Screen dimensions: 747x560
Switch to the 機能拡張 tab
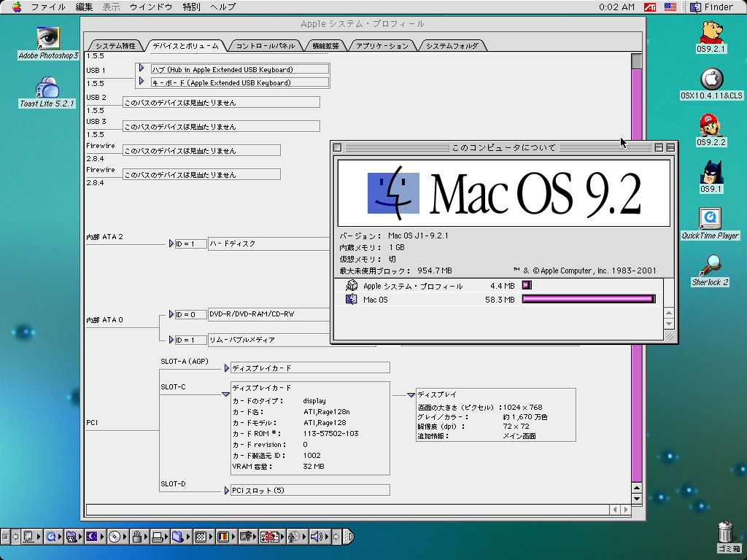coord(326,46)
